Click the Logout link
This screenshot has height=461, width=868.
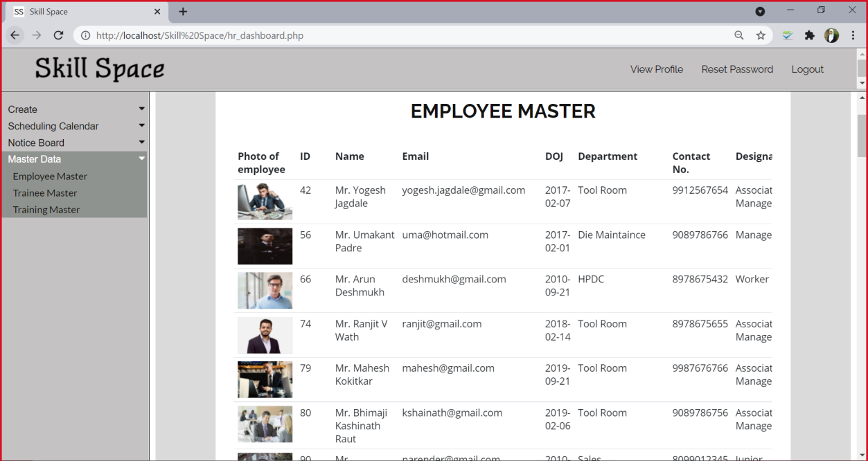807,69
